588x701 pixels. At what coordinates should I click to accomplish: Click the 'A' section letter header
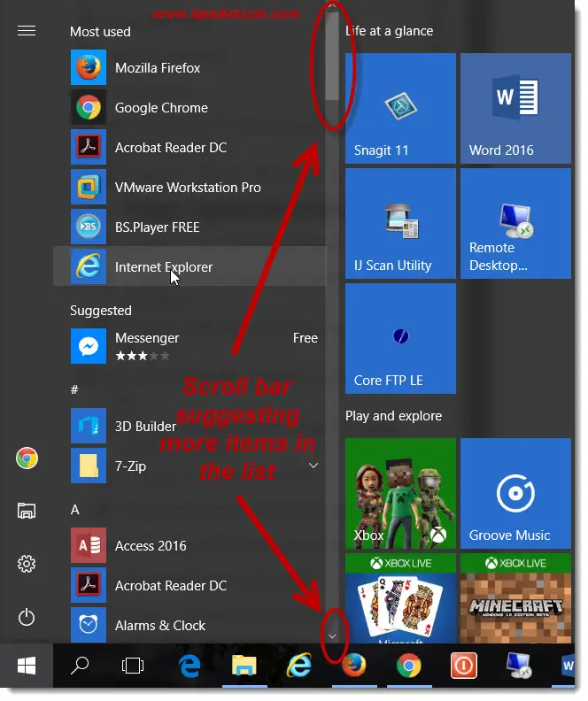74,510
